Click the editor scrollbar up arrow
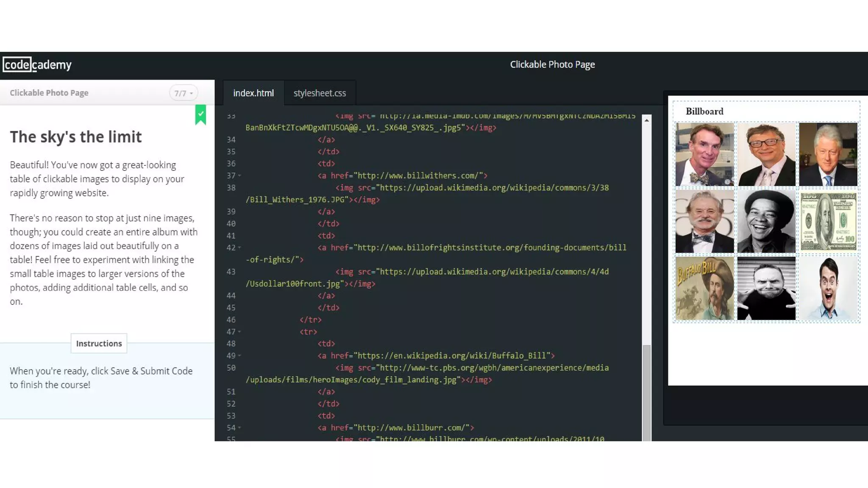The height and width of the screenshot is (488, 868). tap(646, 121)
